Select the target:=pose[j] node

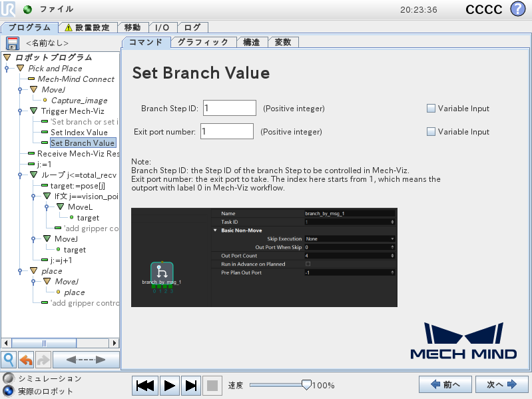click(x=77, y=186)
